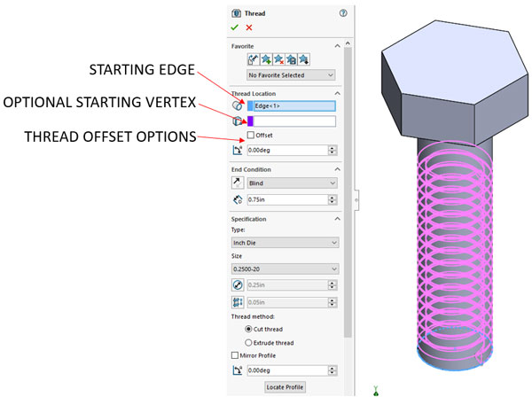Click the Apply Defaults favorite icon

(254, 60)
